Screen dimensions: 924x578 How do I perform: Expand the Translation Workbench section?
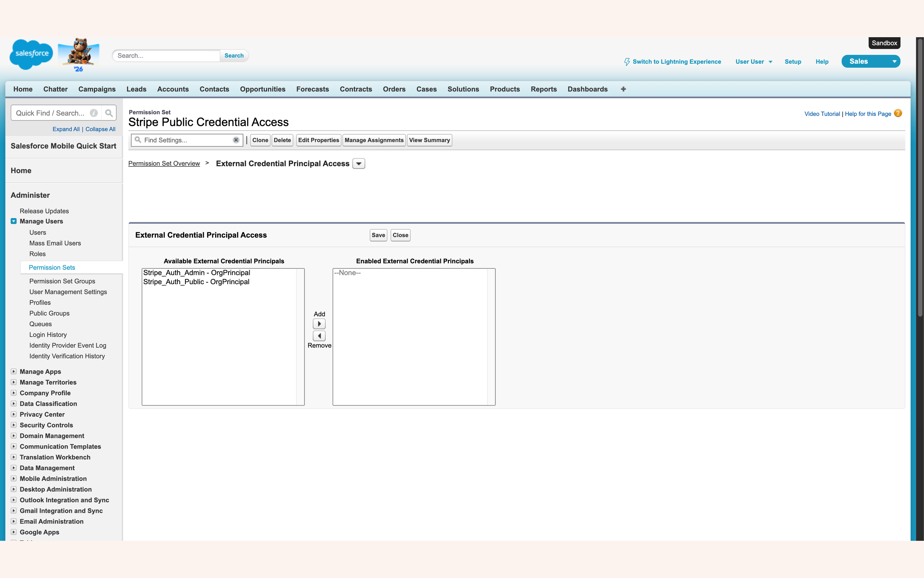tap(14, 457)
